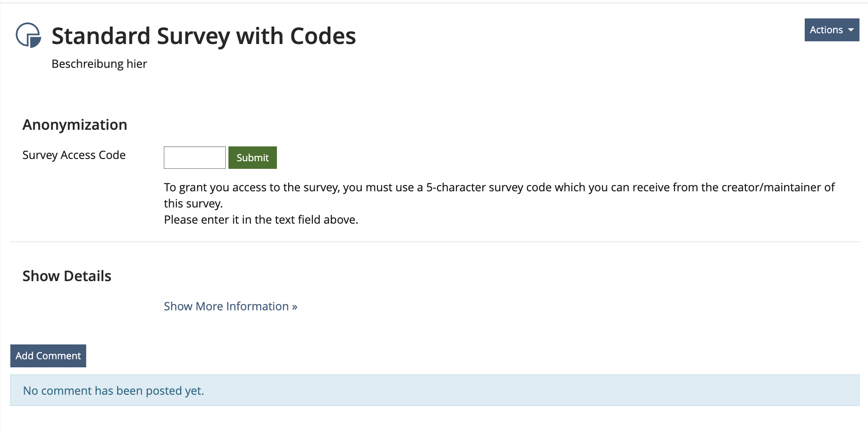Expand details via the » chevron
This screenshot has height=432, width=868.
click(x=294, y=307)
